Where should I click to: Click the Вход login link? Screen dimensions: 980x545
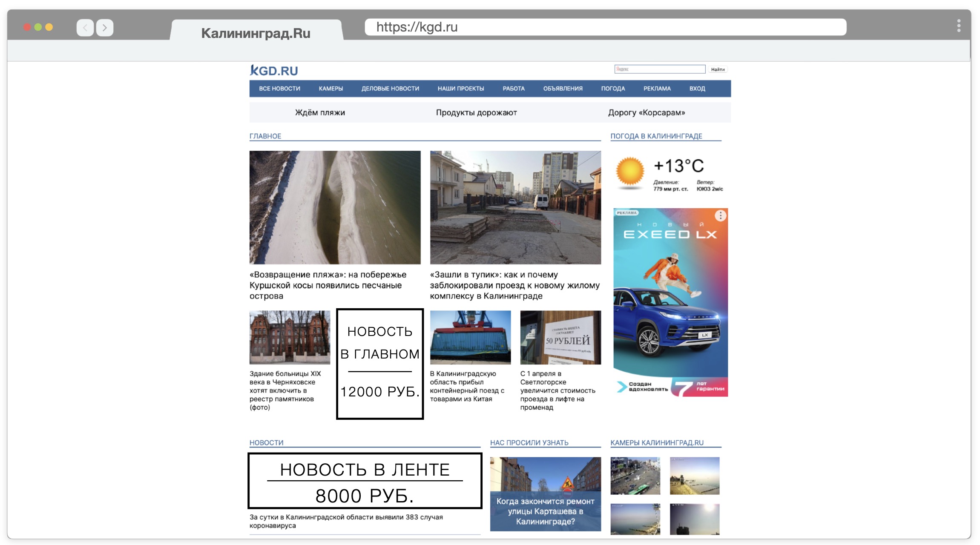point(697,89)
